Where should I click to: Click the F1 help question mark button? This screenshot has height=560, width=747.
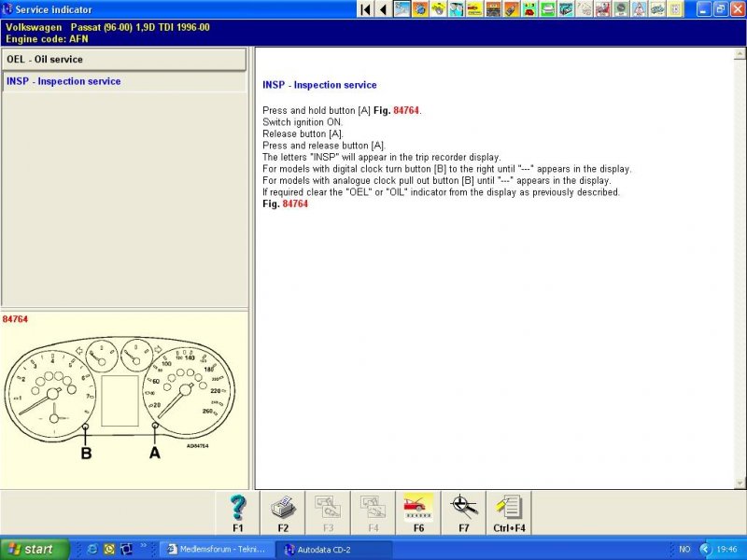(238, 512)
